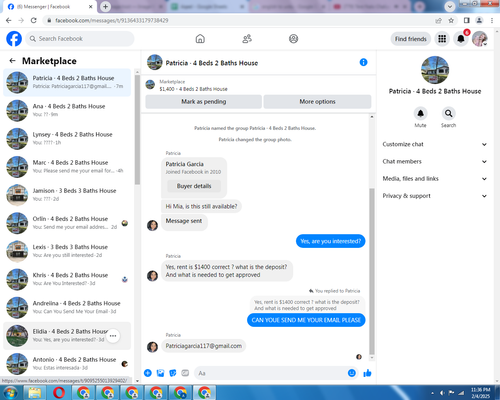This screenshot has width=500, height=400.
Task: Open the Facebook logo home link
Action: [x=14, y=39]
